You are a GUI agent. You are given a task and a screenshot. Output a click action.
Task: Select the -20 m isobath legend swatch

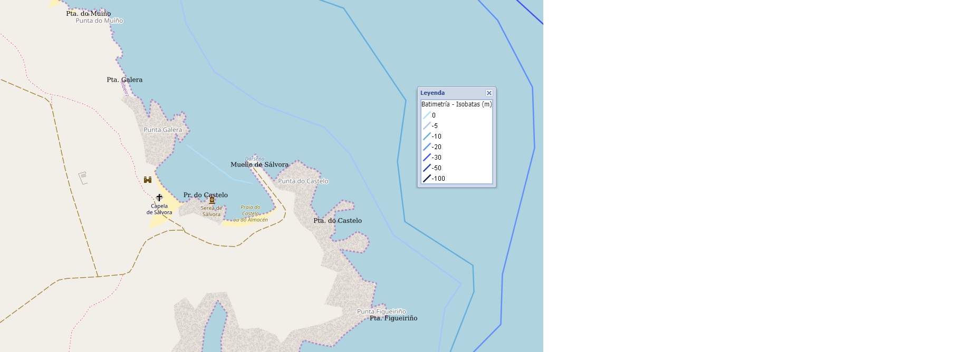click(427, 147)
